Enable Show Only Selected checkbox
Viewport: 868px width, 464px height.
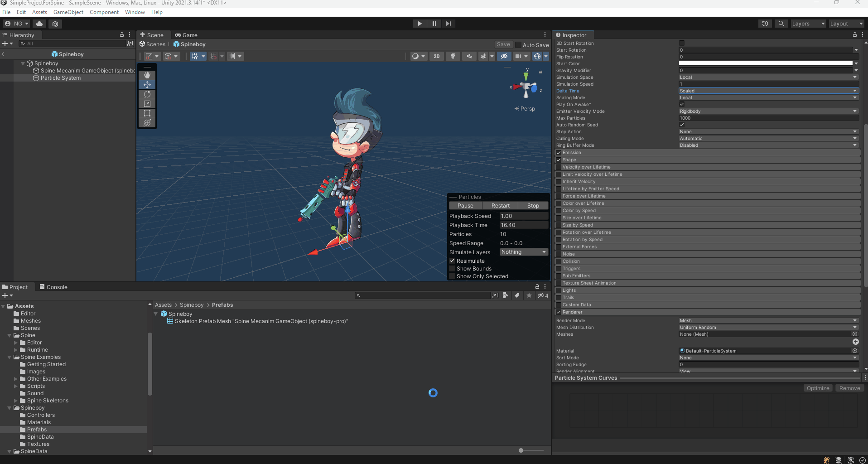(452, 276)
